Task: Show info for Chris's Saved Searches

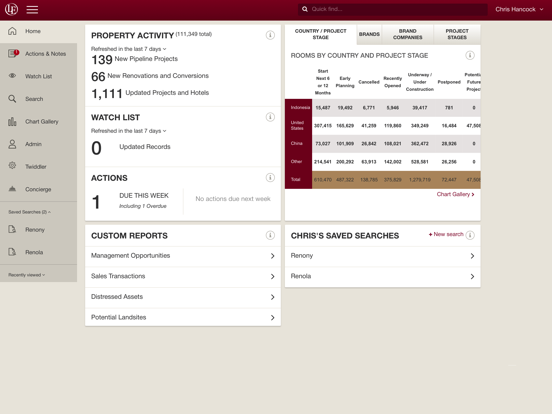Action: click(470, 235)
